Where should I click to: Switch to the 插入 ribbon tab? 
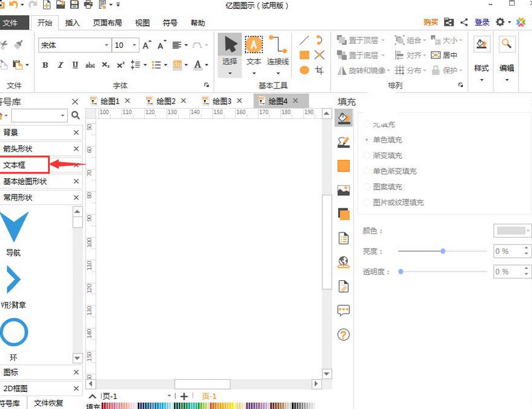73,22
